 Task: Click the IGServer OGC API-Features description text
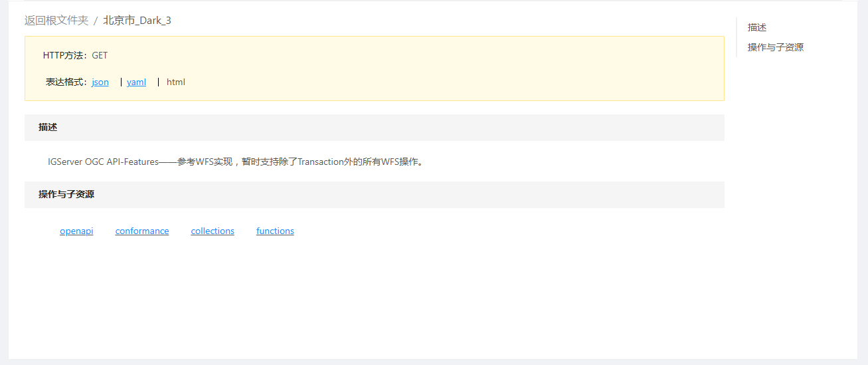pyautogui.click(x=235, y=162)
